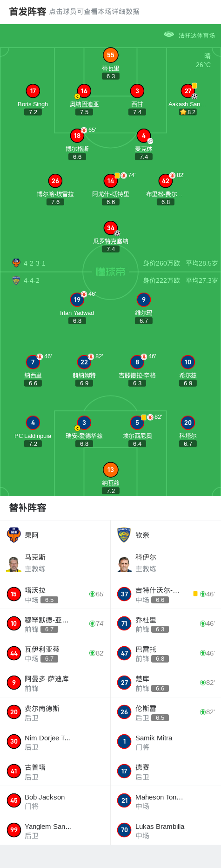Screen dimensions: 221x868
Task: Click the 钦奈 team crest logo
Action: pos(124,535)
